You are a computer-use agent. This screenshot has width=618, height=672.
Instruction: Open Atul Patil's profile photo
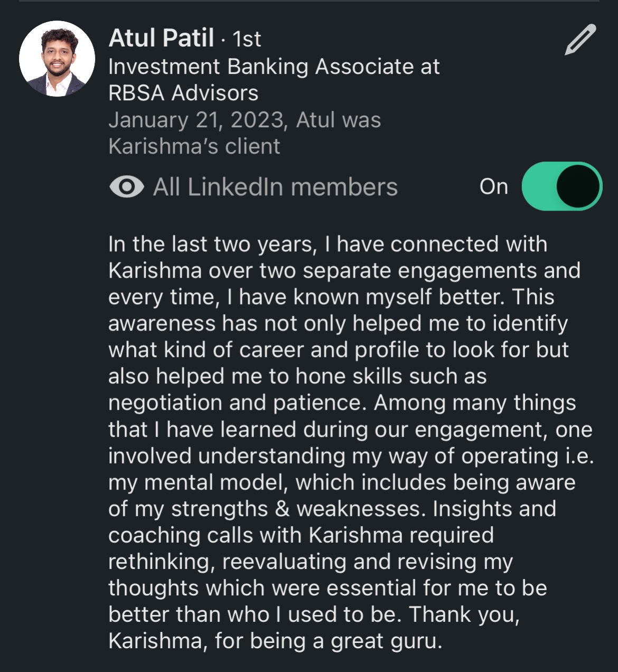57,59
